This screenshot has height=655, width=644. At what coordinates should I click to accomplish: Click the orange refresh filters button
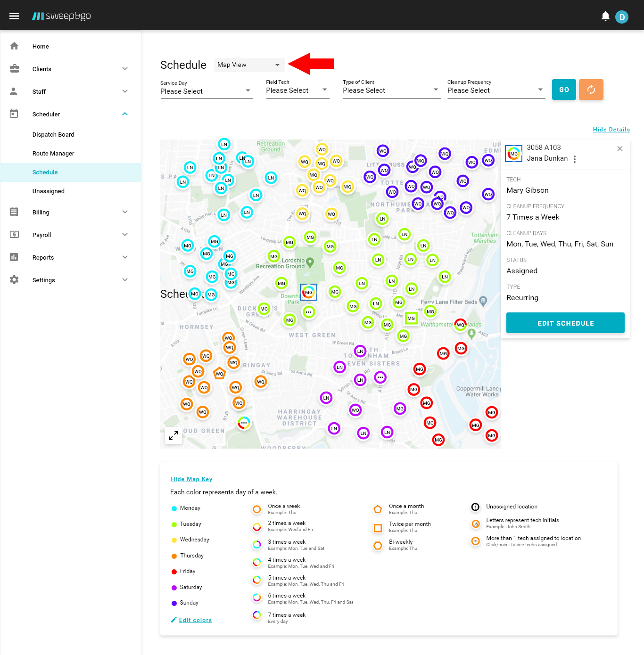tap(591, 90)
